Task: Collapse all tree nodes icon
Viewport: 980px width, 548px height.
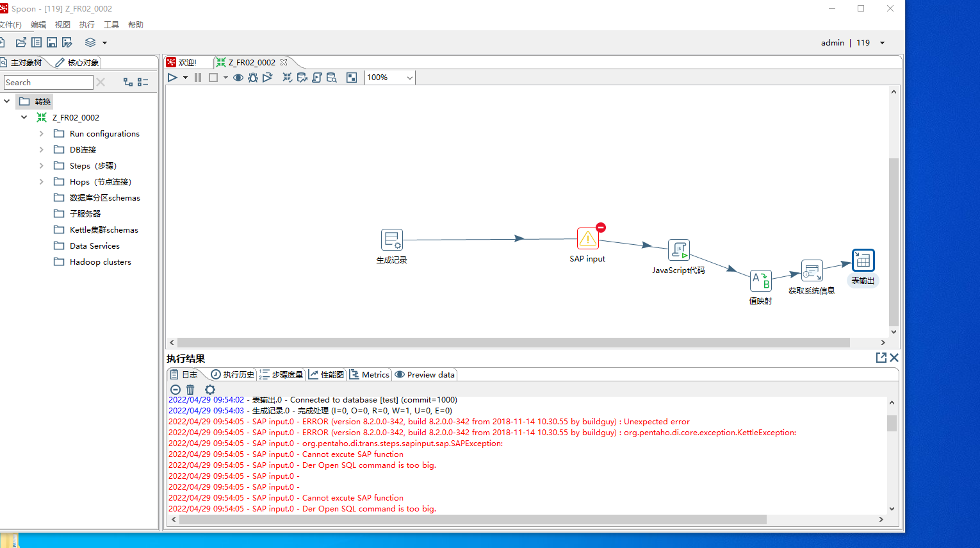Action: tap(143, 82)
